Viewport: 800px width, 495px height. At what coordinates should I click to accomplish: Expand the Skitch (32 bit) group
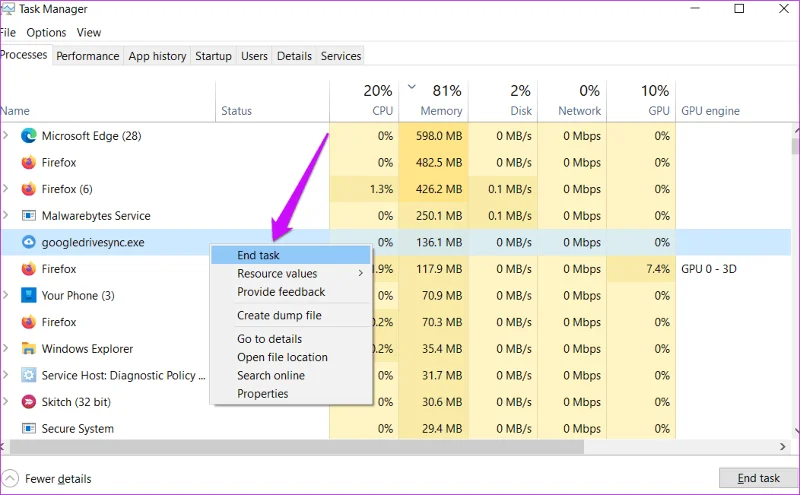[x=6, y=401]
